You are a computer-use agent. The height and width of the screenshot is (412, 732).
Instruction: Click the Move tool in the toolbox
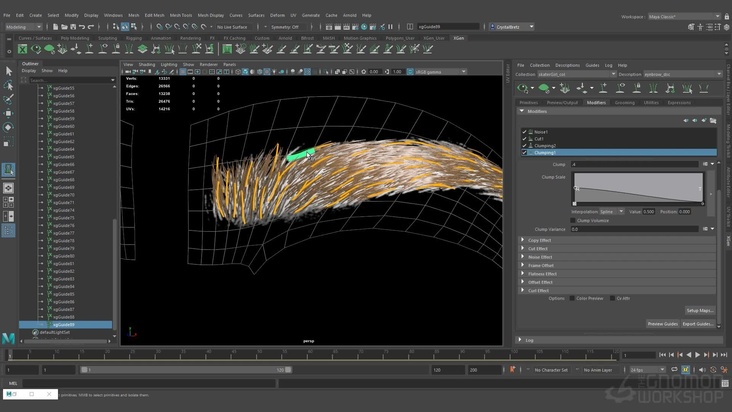(x=9, y=113)
